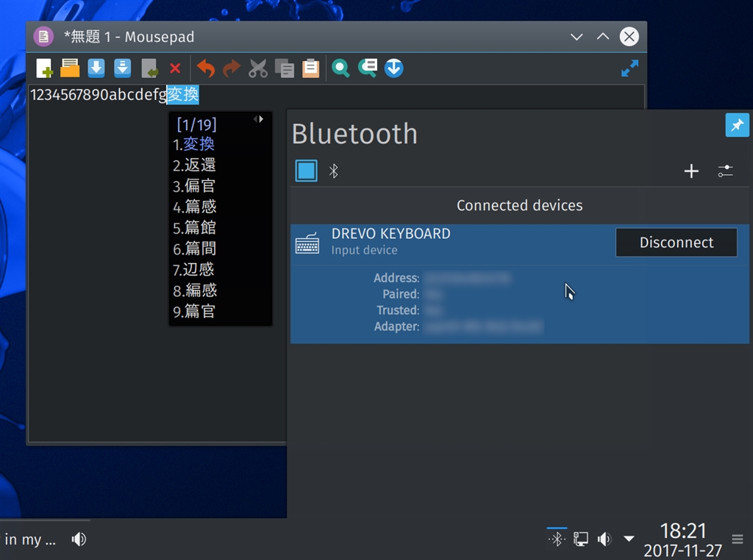Paste from the clipboard icon
Screen dimensions: 753x560
pyautogui.click(x=311, y=68)
